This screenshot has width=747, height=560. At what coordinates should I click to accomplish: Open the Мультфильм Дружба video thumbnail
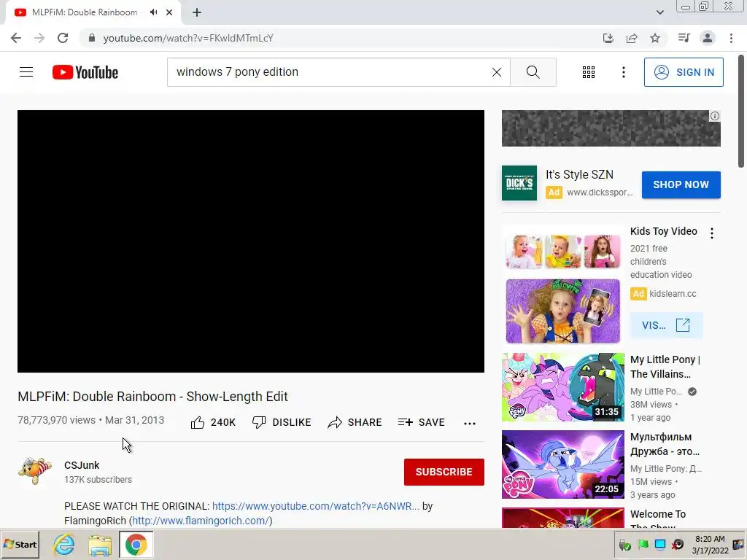pyautogui.click(x=562, y=464)
